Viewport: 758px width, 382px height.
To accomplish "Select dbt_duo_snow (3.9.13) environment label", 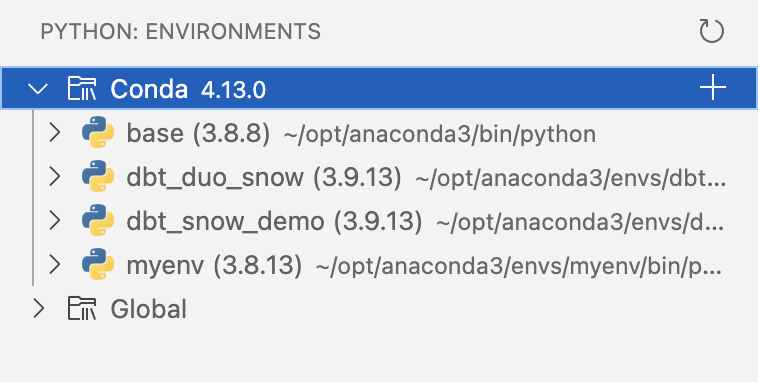I will click(x=264, y=177).
